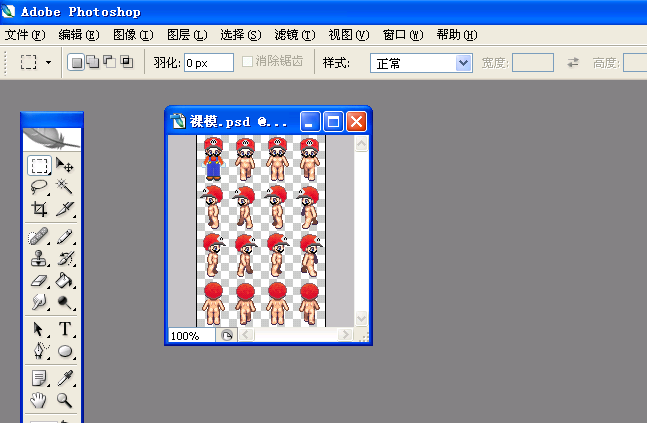Screen dimensions: 647x423
Task: Click the dressed Mario sprite in canvas
Action: pyautogui.click(x=213, y=158)
